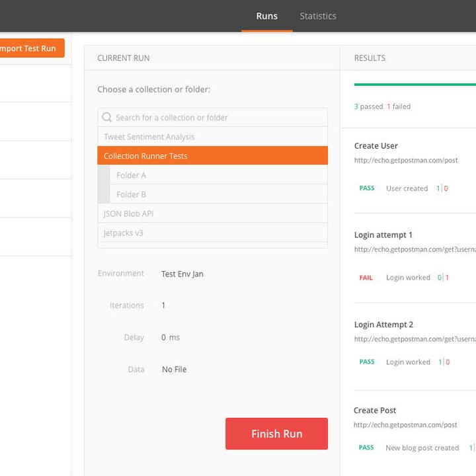The width and height of the screenshot is (476, 476).
Task: Click the search magnifier icon
Action: coord(106,117)
